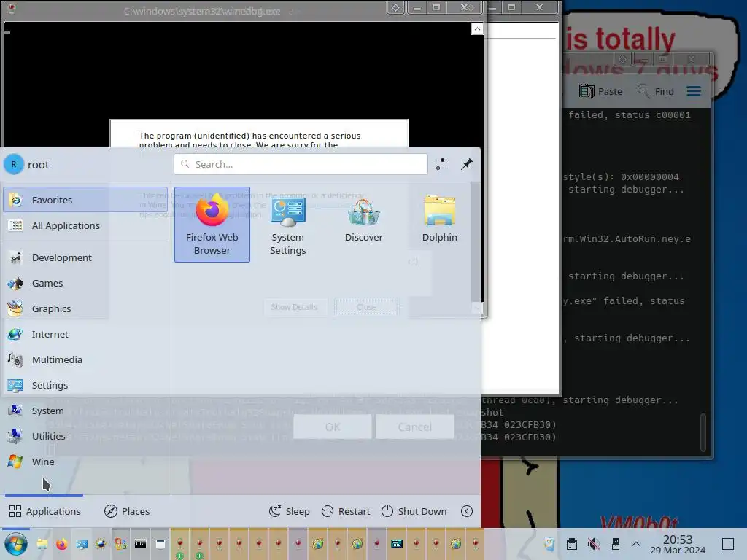
Task: Switch to the Applications tab
Action: 44,511
